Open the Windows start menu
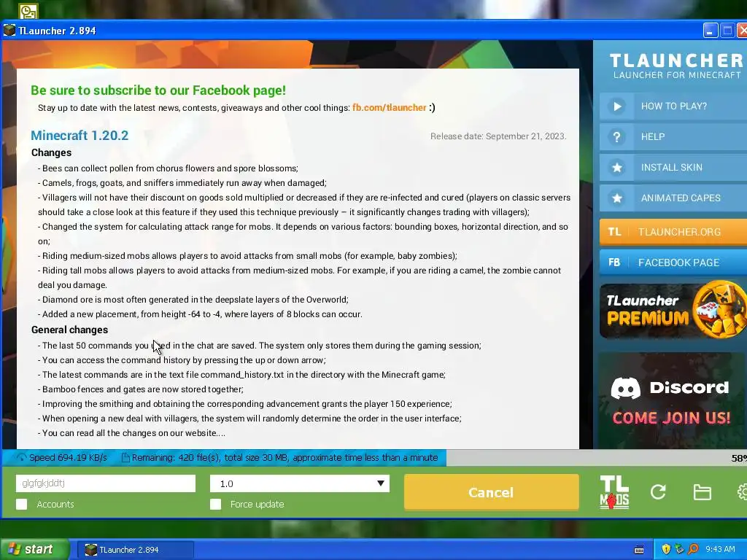Image resolution: width=747 pixels, height=560 pixels. tap(35, 550)
